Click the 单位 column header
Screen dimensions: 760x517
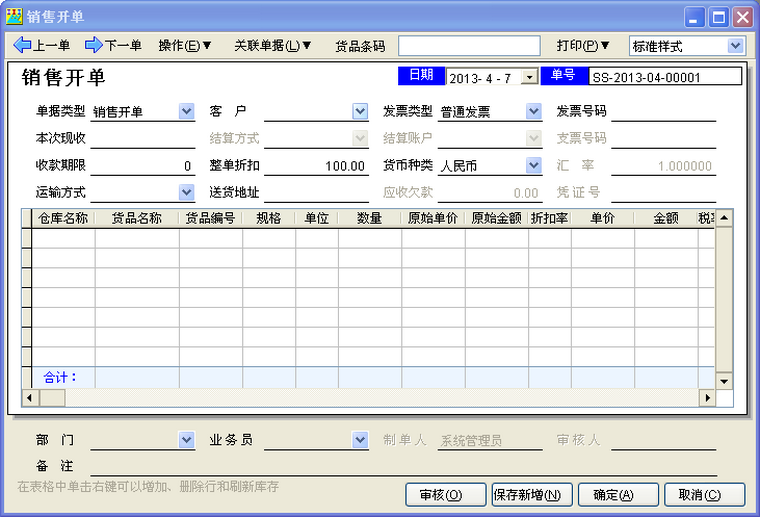(x=317, y=218)
